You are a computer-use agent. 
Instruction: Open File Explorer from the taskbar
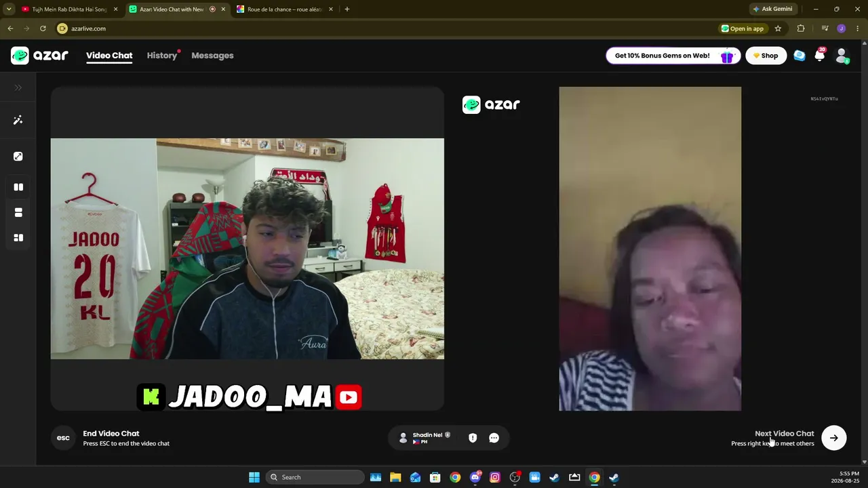click(x=395, y=477)
